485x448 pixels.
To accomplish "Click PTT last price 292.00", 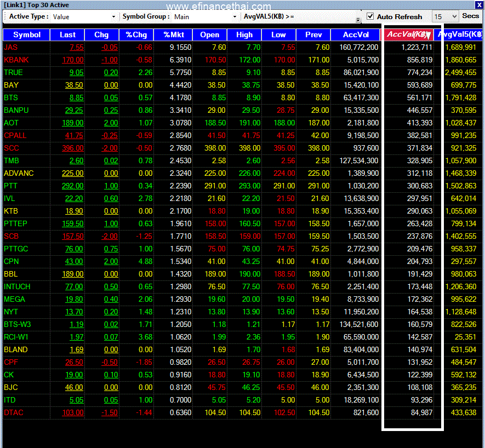I will tap(73, 186).
